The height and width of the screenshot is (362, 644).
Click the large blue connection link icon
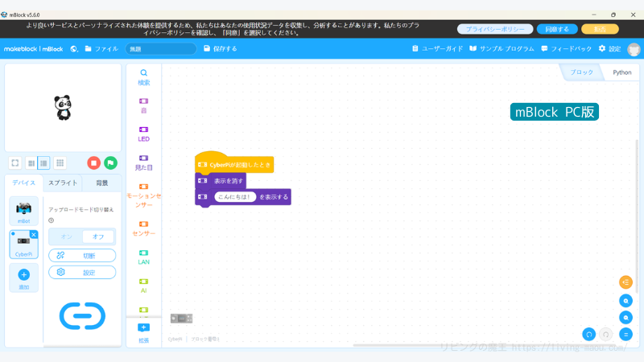pos(82,316)
